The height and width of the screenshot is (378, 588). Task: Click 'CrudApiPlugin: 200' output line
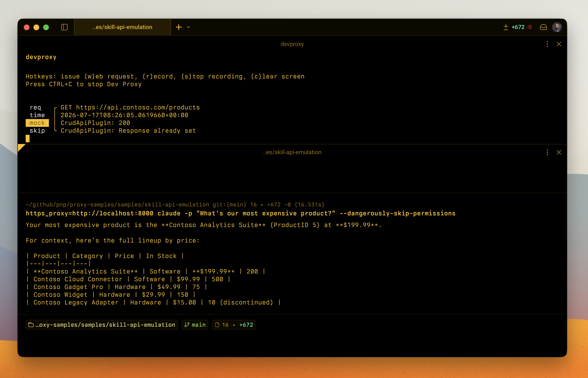point(95,123)
